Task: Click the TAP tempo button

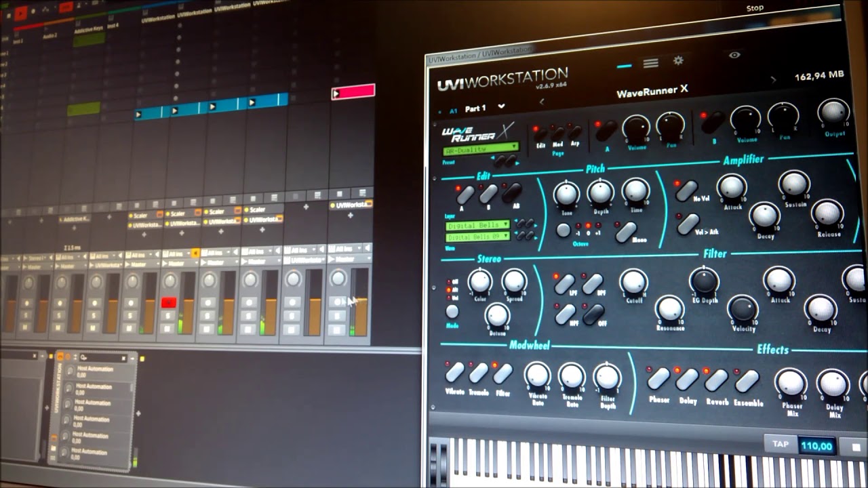Action: click(x=780, y=444)
